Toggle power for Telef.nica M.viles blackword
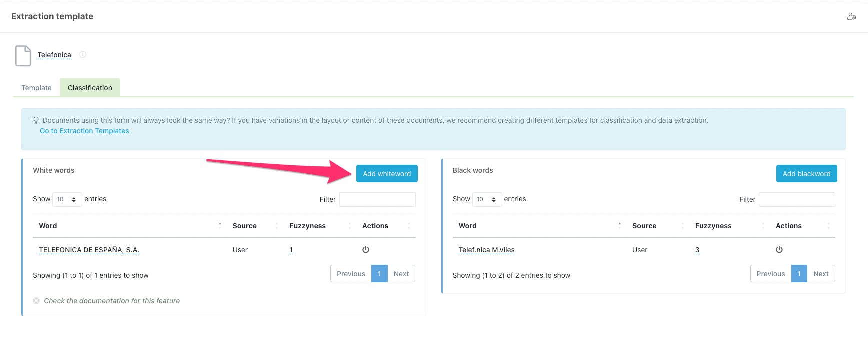The image size is (868, 344). 779,250
